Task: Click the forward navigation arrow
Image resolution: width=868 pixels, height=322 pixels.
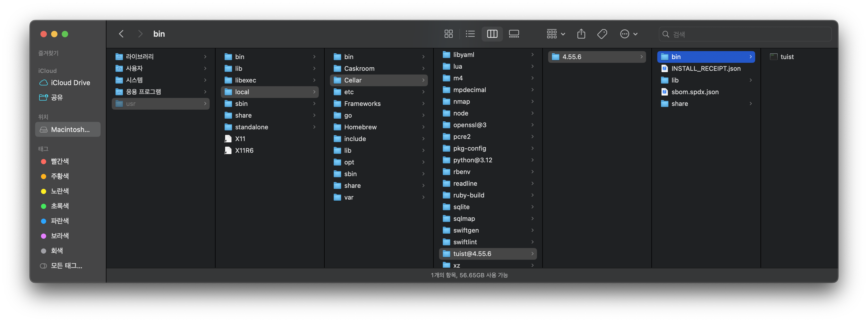Action: (x=140, y=34)
